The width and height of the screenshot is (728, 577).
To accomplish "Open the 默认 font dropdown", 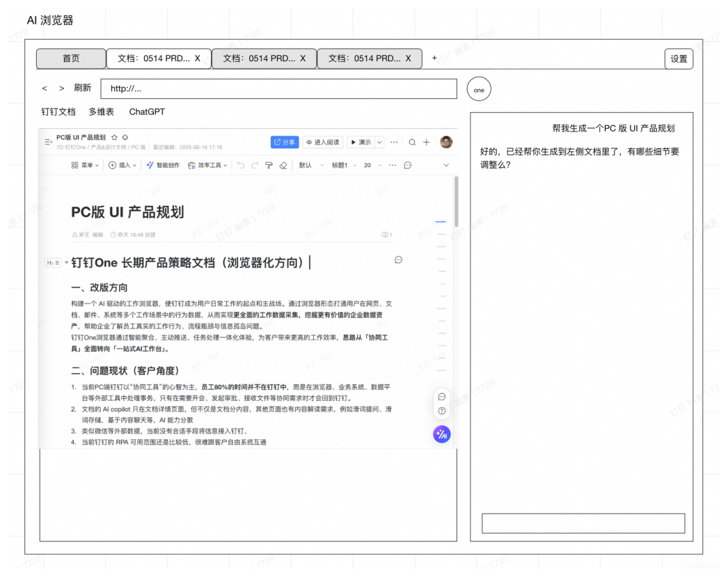I will (311, 165).
